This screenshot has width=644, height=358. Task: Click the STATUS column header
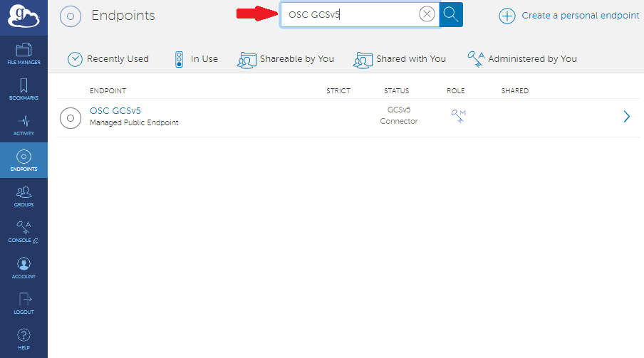coord(396,90)
